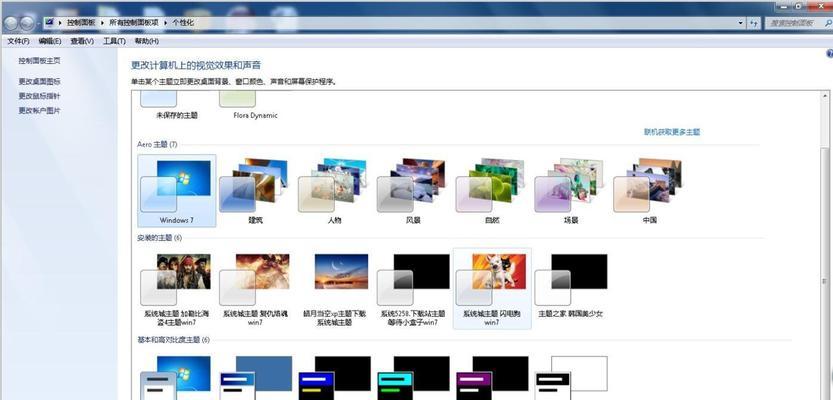Choose the 人物 (Characters) Aero theme
Screen dimensions: 833x400
[334, 191]
